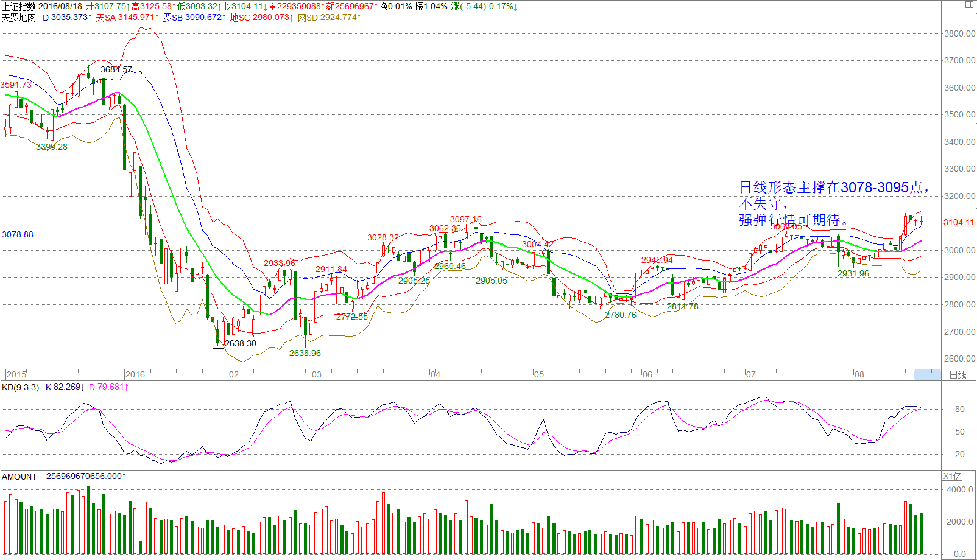Viewport: 977px width, 560px height.
Task: Click the 天SA 3145.971 indicator value
Action: (x=128, y=18)
